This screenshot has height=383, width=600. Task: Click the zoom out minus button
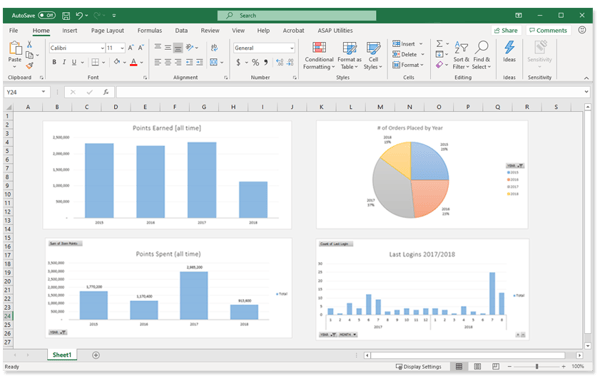(x=509, y=367)
